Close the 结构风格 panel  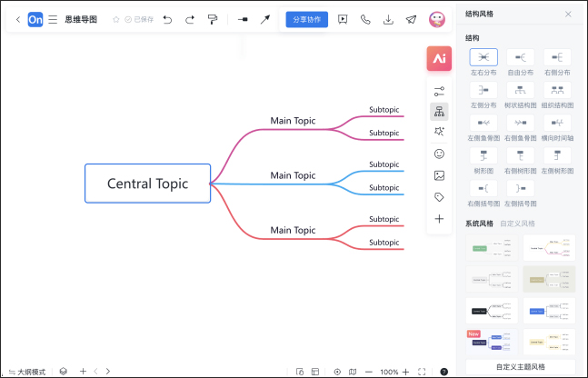(568, 15)
